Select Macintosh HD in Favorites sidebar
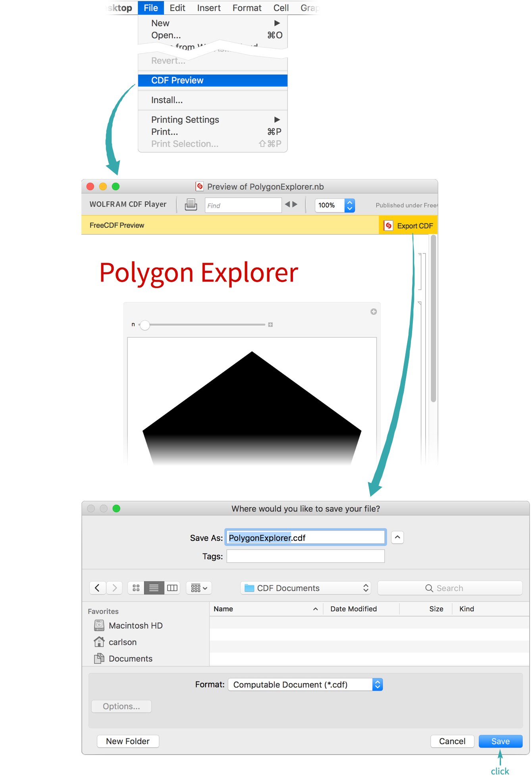This screenshot has height=780, width=532. coord(135,626)
